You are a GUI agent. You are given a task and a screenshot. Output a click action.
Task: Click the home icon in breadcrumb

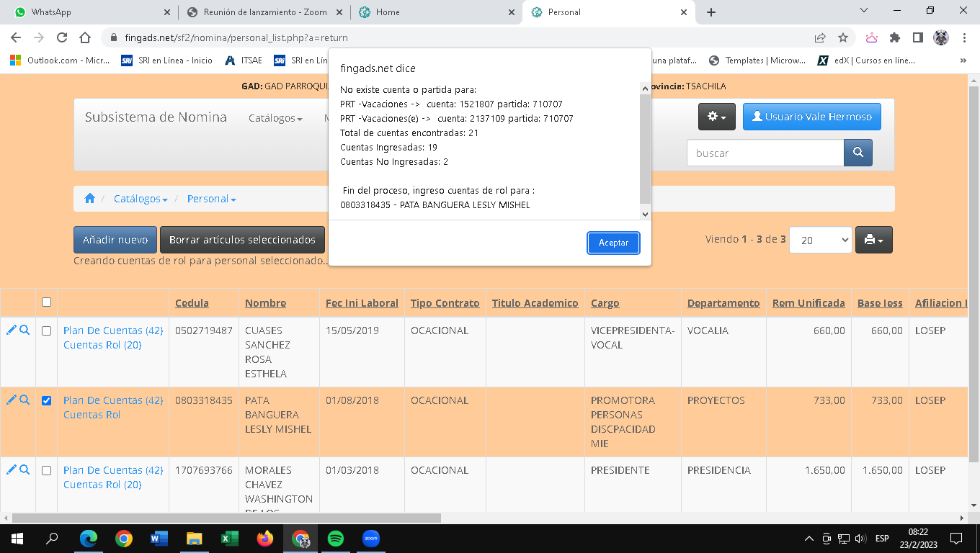[89, 199]
